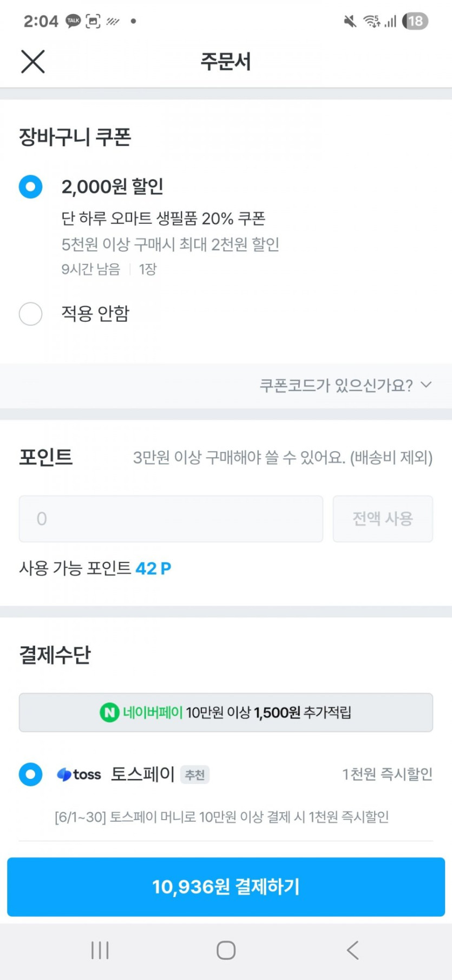Expand the 쿠폰코드가 있으신가요? section
452x980 pixels.
336,385
